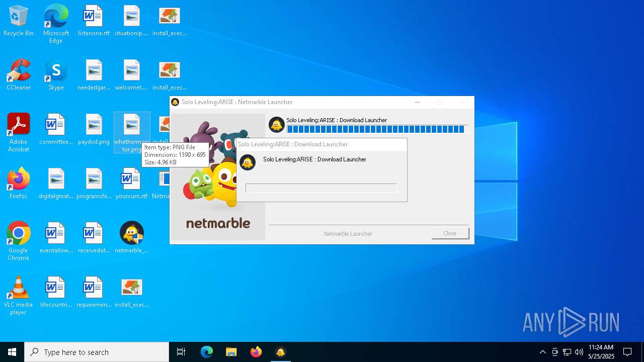The image size is (644, 362).
Task: Select the bottom-row install_exec file icon
Action: (x=131, y=293)
